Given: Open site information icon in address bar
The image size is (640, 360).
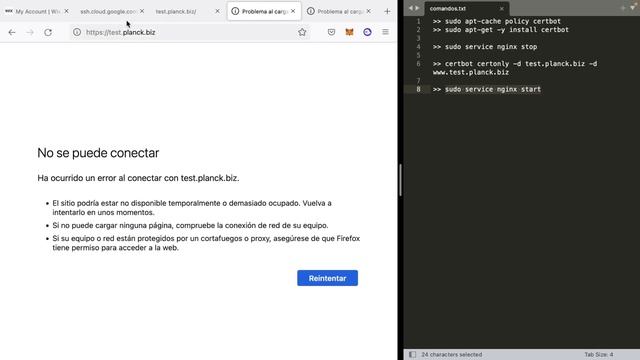Looking at the screenshot, I should (x=77, y=32).
